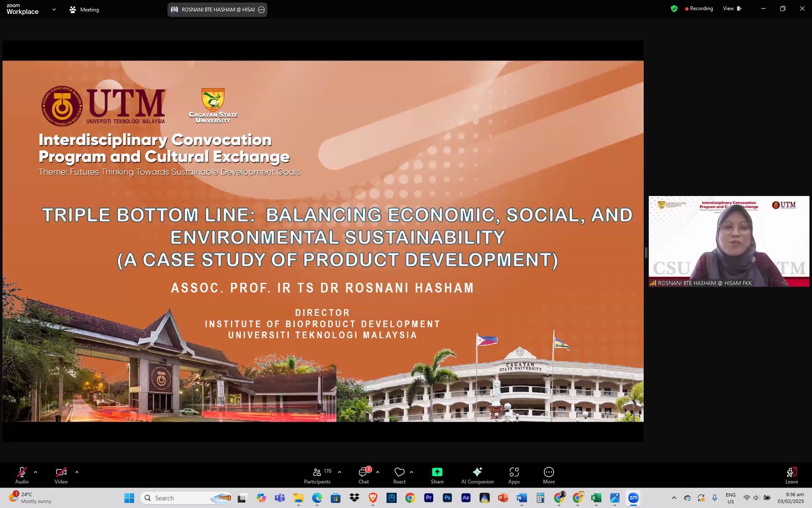Open Task View in taskbar
This screenshot has width=812, height=508.
click(242, 498)
